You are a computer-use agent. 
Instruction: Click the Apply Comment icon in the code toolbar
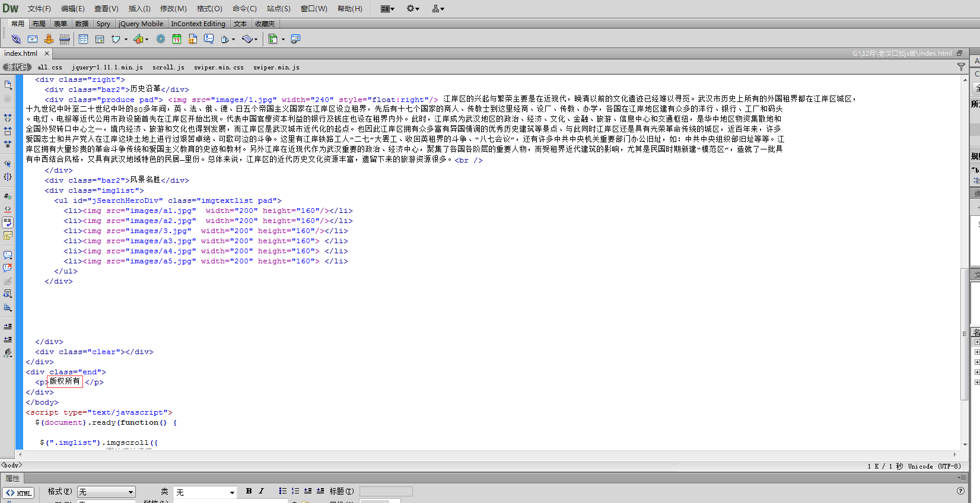[x=8, y=255]
